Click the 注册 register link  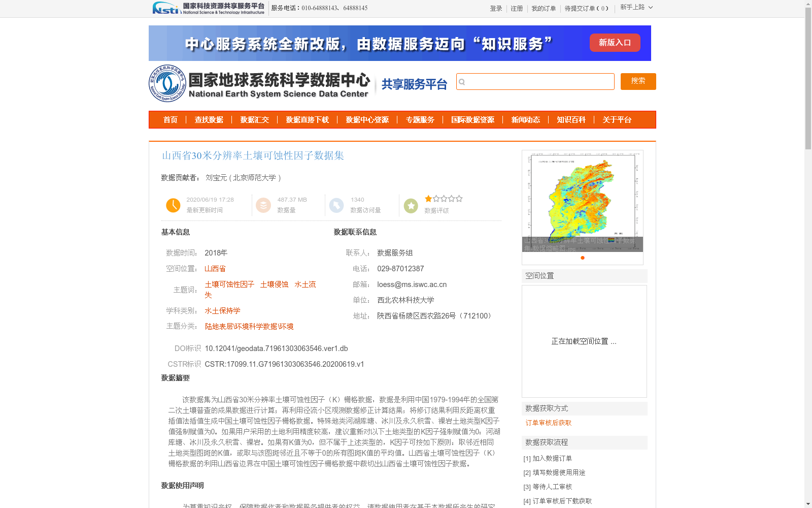[x=517, y=9]
